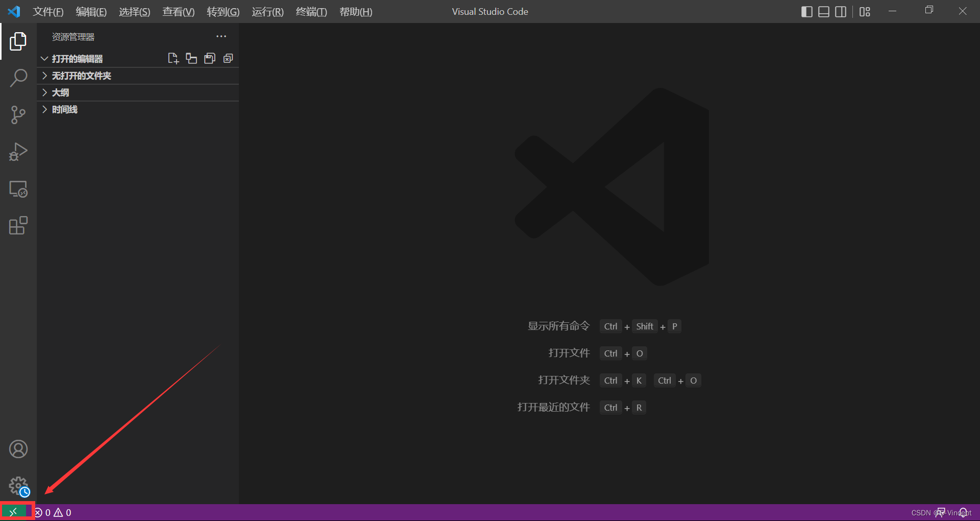Open the Search view icon

coord(18,78)
